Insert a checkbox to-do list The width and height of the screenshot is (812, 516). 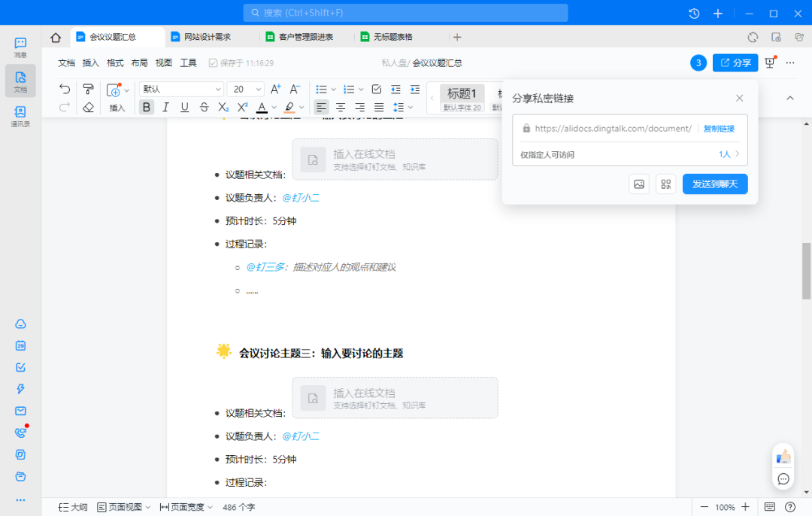coord(377,89)
